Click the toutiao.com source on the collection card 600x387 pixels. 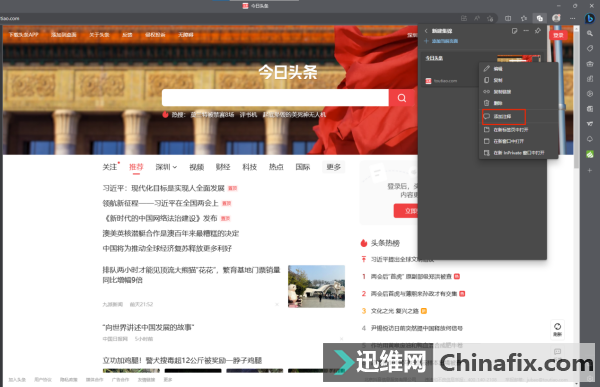pos(441,81)
